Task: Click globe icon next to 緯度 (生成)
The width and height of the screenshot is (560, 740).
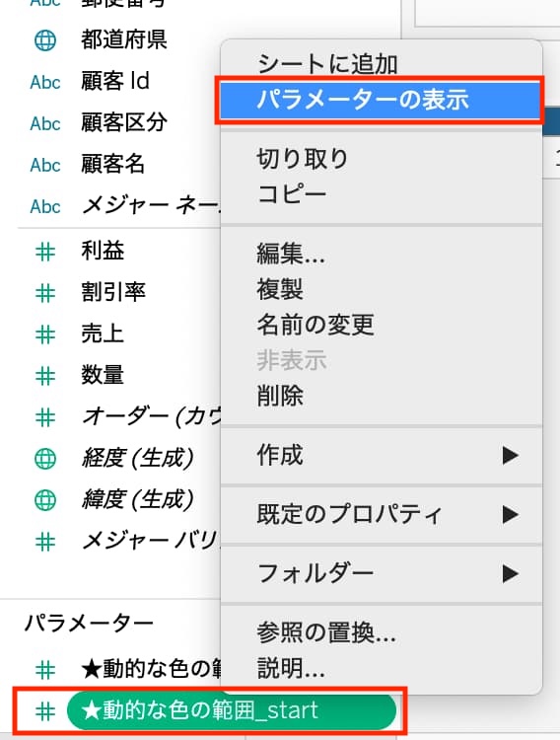Action: (x=45, y=500)
